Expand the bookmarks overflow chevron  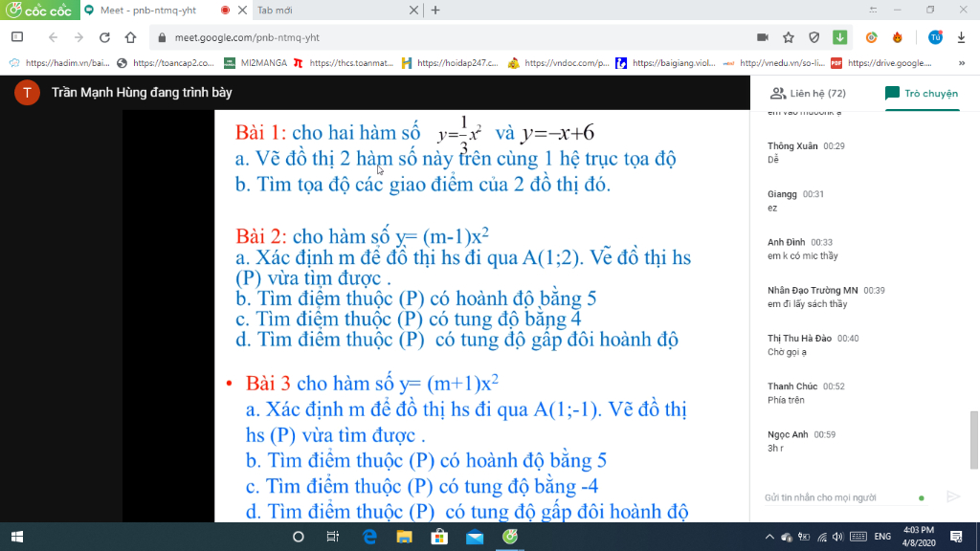coord(961,62)
